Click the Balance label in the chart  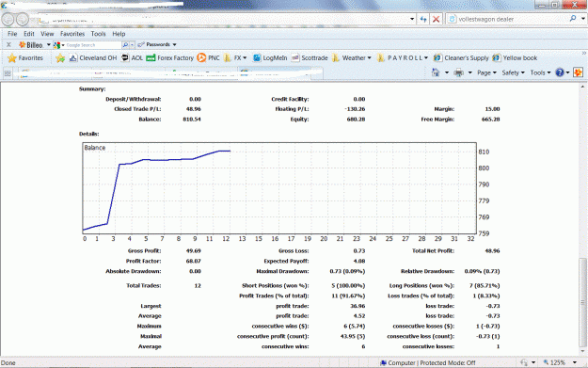click(x=94, y=148)
